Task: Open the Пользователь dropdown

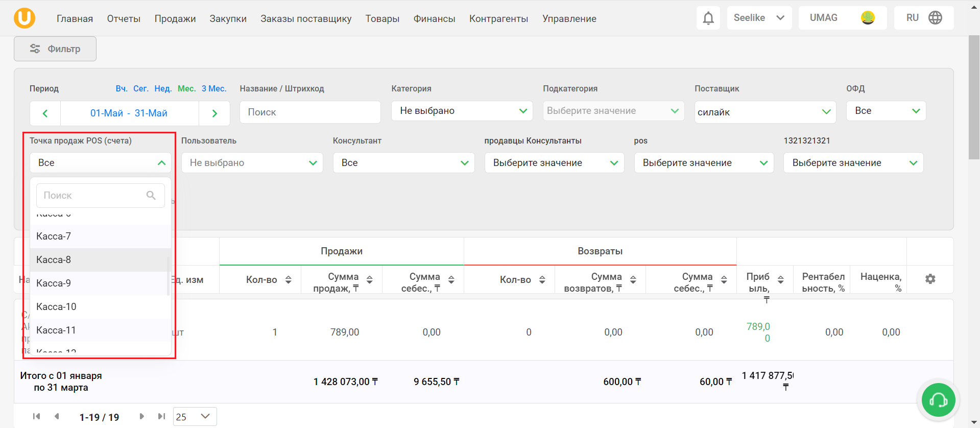Action: tap(252, 163)
